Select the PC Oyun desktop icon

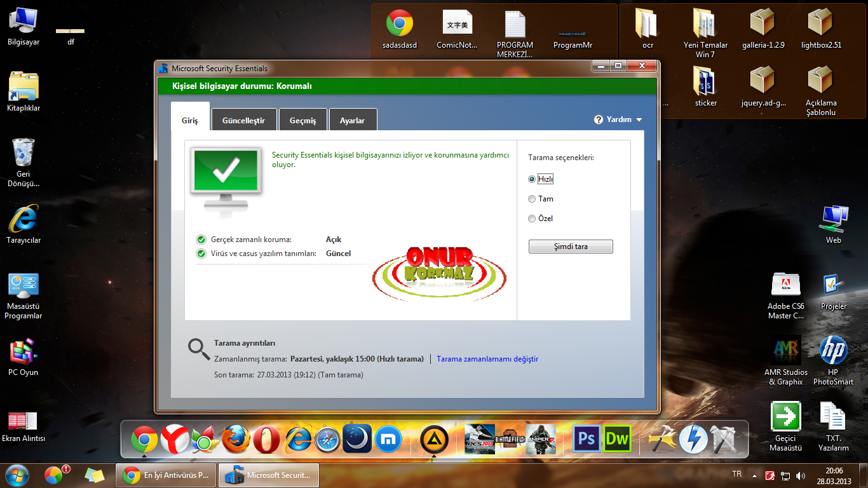pyautogui.click(x=24, y=356)
